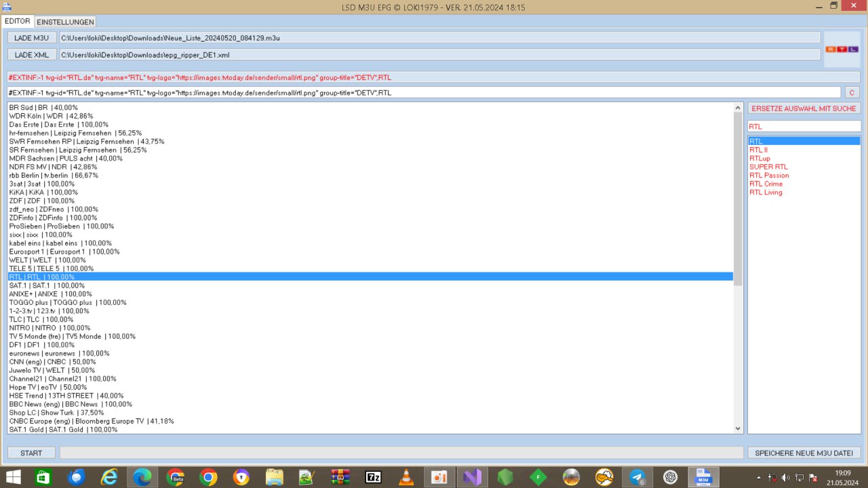Click the XML file path field
Viewport: 868px width, 488px height.
[439, 55]
